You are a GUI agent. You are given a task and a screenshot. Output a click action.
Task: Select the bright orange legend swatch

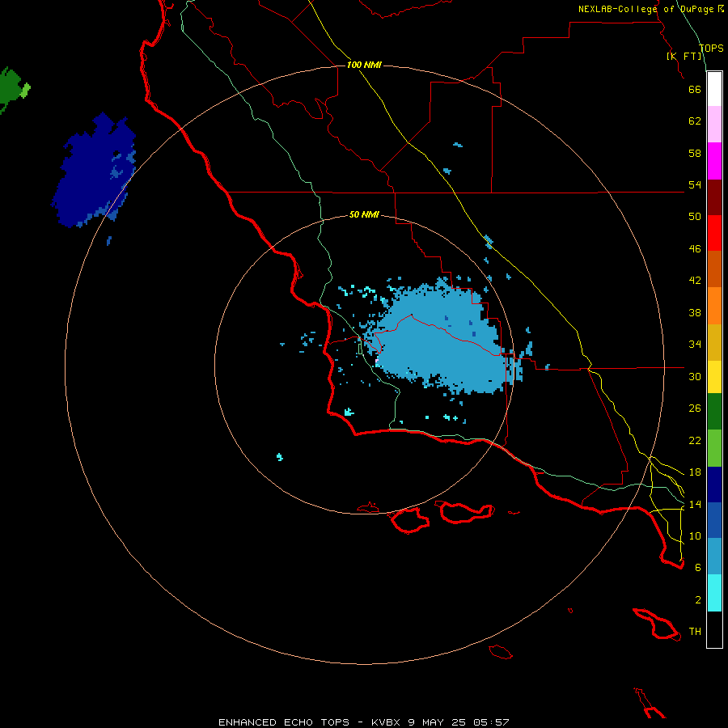pos(714,306)
